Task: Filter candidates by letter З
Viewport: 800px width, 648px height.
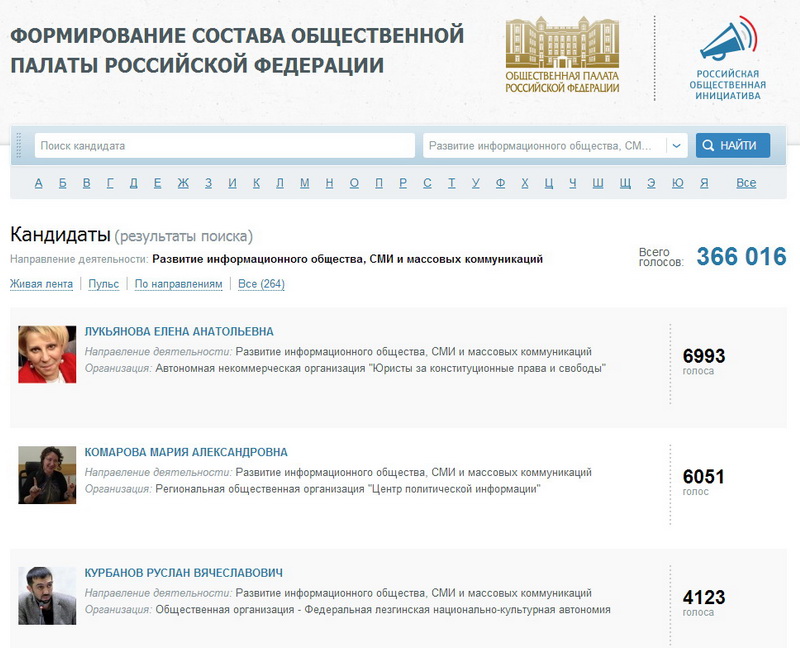Action: [209, 183]
